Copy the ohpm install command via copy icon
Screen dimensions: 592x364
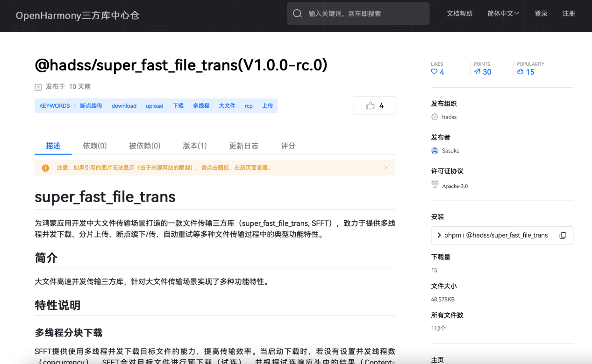click(563, 235)
